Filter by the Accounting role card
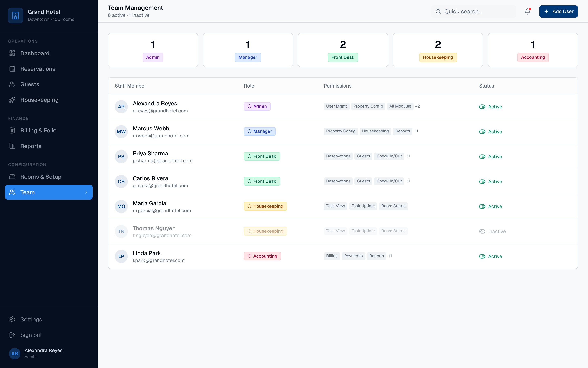This screenshot has width=588, height=368. tap(533, 50)
